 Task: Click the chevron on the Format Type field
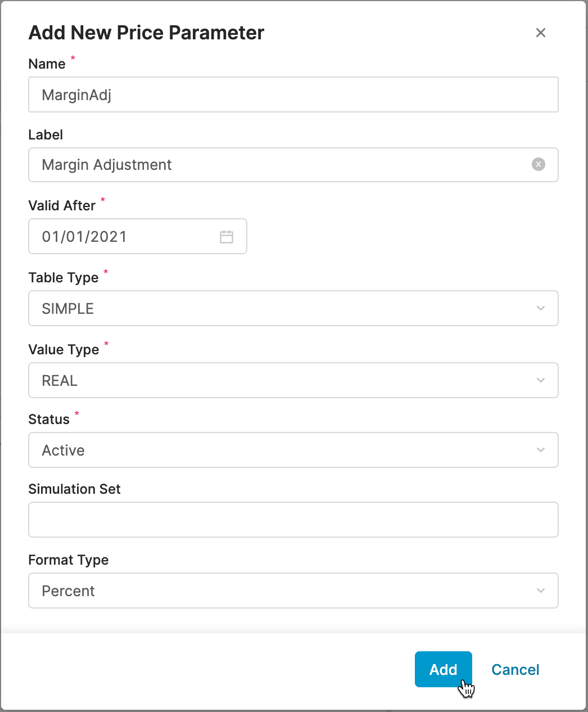pyautogui.click(x=540, y=591)
